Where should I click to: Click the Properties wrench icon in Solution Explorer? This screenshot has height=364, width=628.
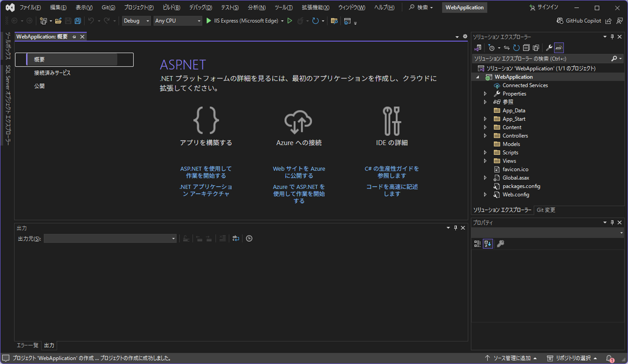click(x=549, y=48)
